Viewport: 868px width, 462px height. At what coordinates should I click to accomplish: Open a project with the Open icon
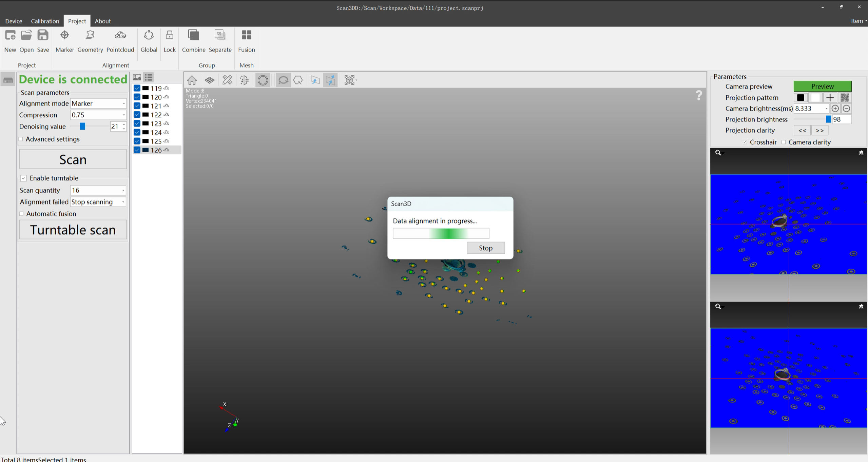click(x=26, y=35)
